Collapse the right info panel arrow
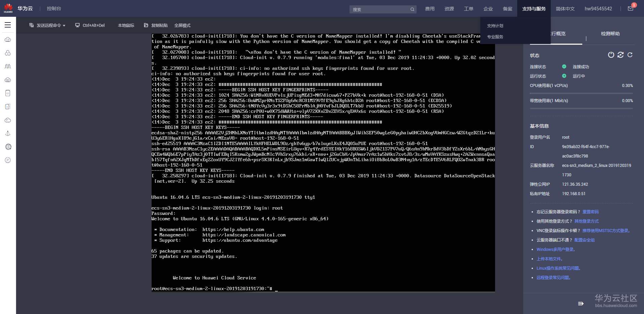Image resolution: width=644 pixels, height=314 pixels. [581, 304]
